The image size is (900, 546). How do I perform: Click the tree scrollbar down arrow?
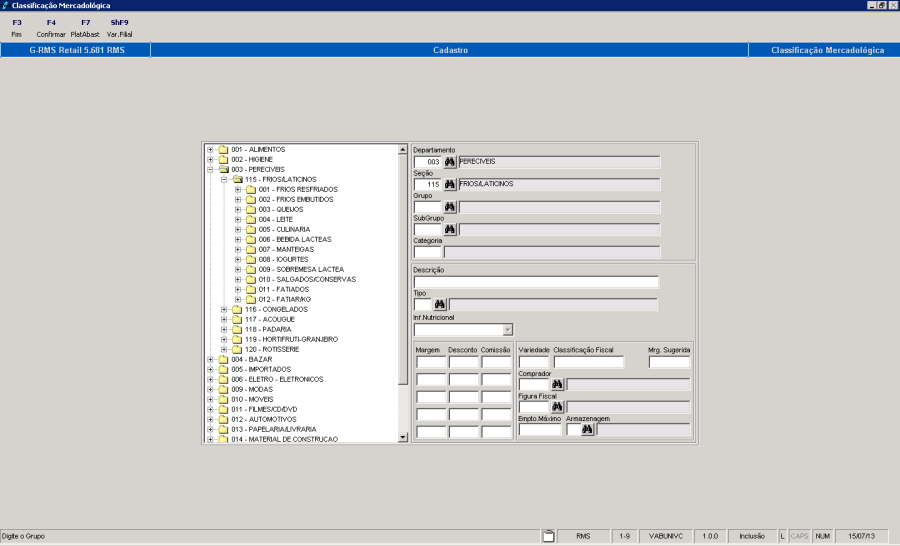point(402,437)
